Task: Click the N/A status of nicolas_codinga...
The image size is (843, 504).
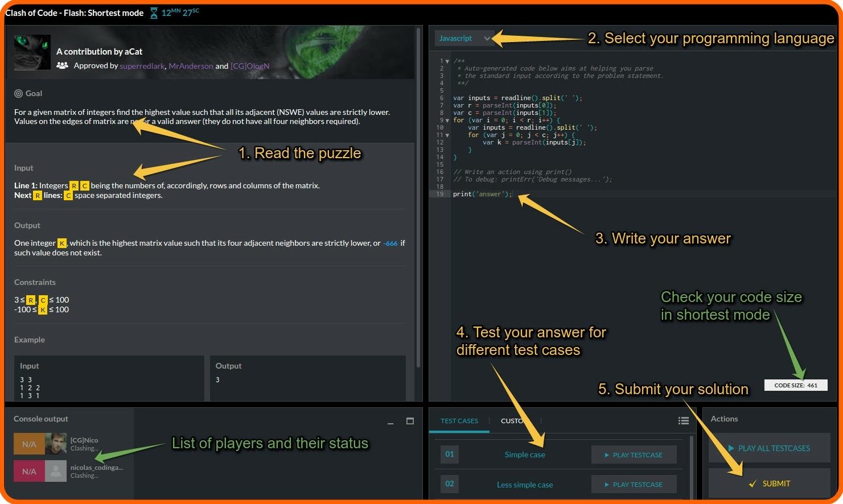Action: click(29, 471)
